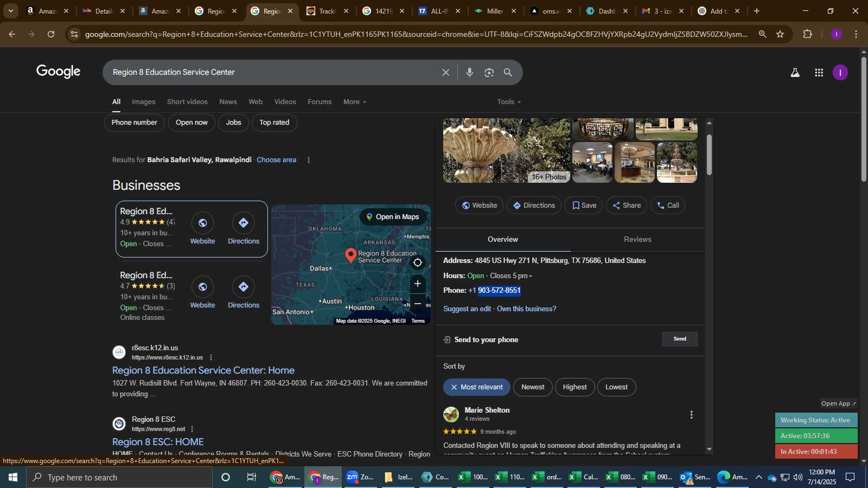
Task: Apply Jobs filter chip
Action: click(233, 123)
